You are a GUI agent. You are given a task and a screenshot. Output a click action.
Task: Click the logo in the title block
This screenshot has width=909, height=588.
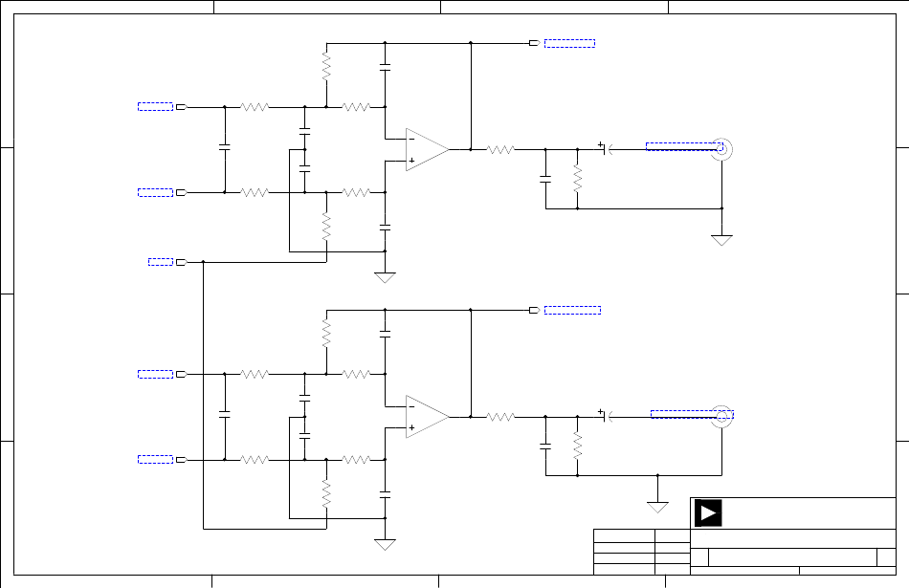(708, 513)
